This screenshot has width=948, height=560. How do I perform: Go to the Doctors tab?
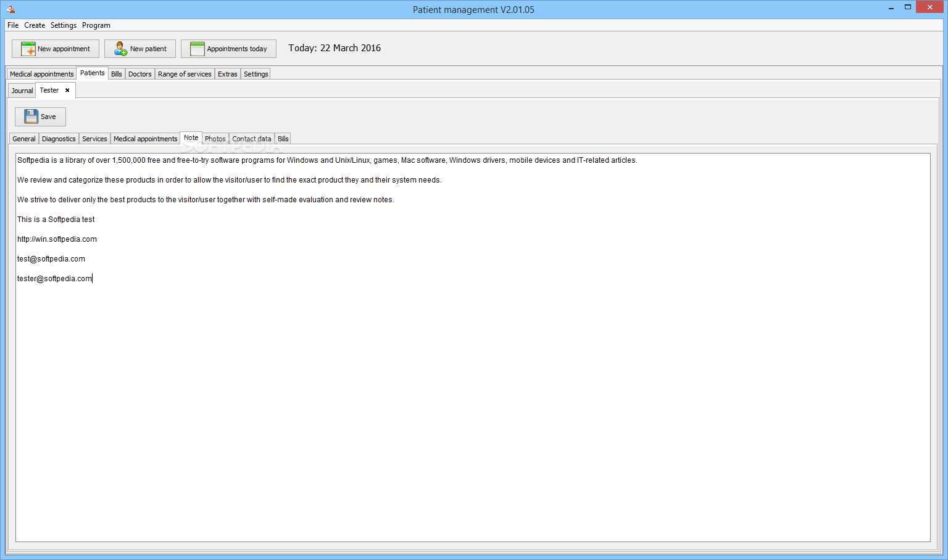(x=140, y=74)
